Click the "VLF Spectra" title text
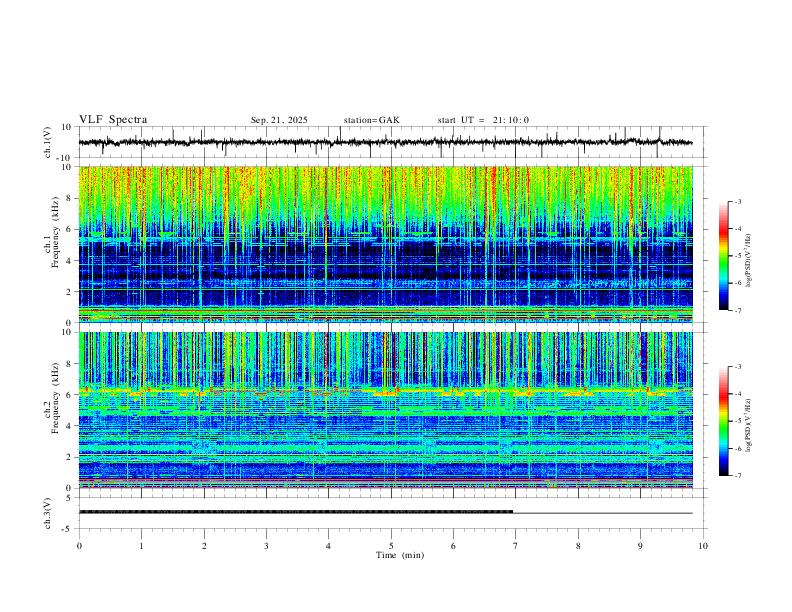The height and width of the screenshot is (612, 792). point(113,120)
